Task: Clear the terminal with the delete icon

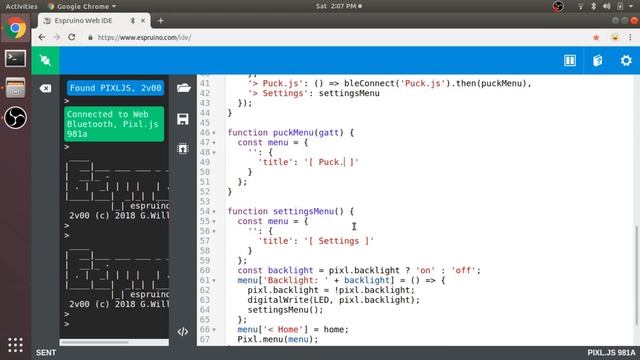Action: point(45,88)
